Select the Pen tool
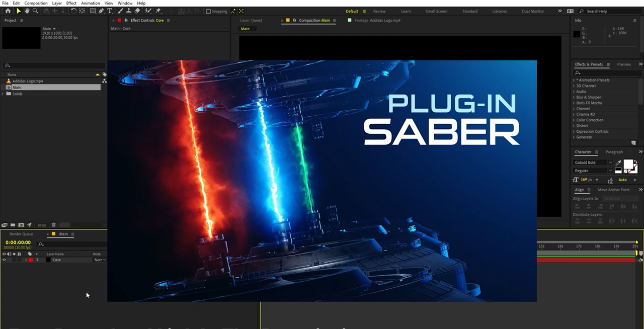This screenshot has height=329, width=644. pyautogui.click(x=101, y=11)
